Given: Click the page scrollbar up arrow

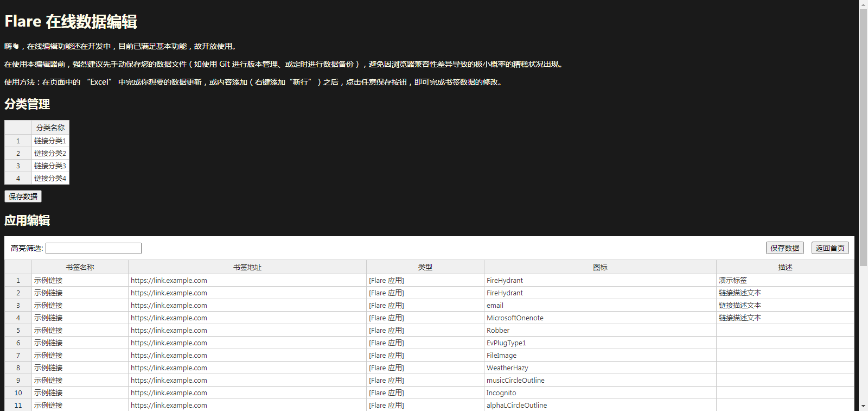Looking at the screenshot, I should click(x=863, y=4).
